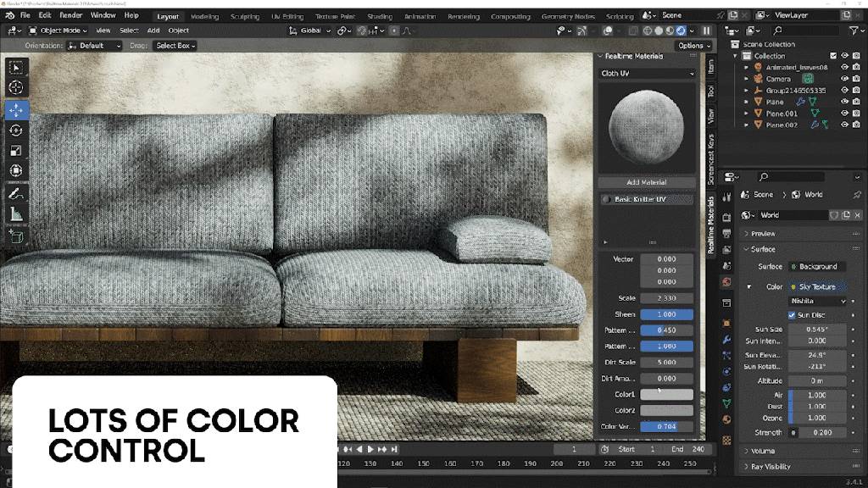Click the Add Material button
Image resolution: width=868 pixels, height=488 pixels.
coord(646,182)
